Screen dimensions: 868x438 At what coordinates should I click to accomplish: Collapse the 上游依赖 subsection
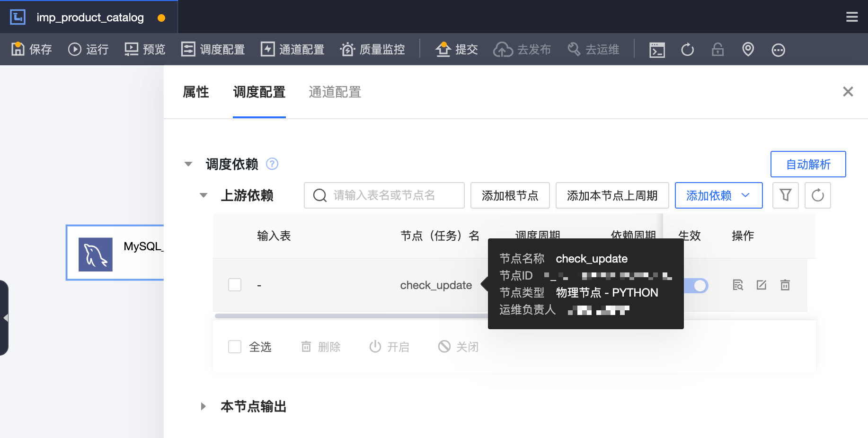pos(204,195)
